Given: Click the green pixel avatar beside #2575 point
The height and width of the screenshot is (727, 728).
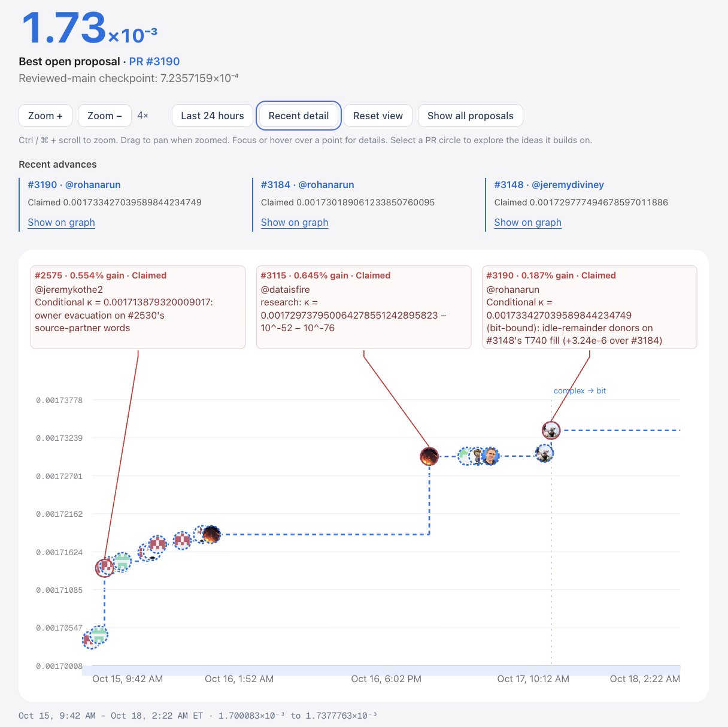Looking at the screenshot, I should [122, 562].
